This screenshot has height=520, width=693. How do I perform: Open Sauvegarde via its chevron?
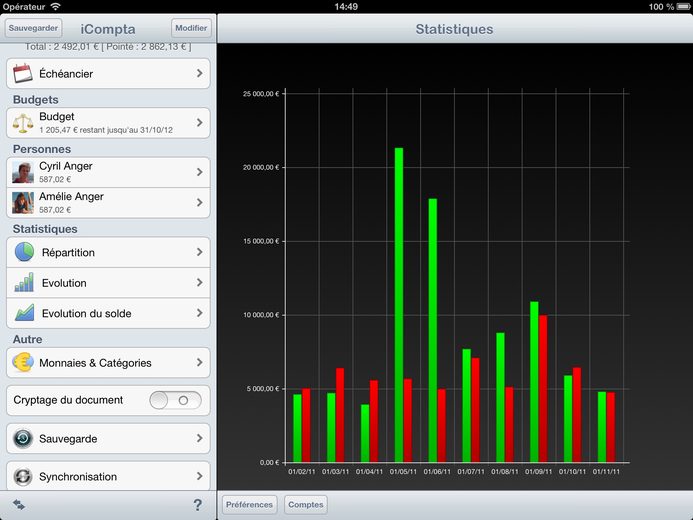click(200, 438)
